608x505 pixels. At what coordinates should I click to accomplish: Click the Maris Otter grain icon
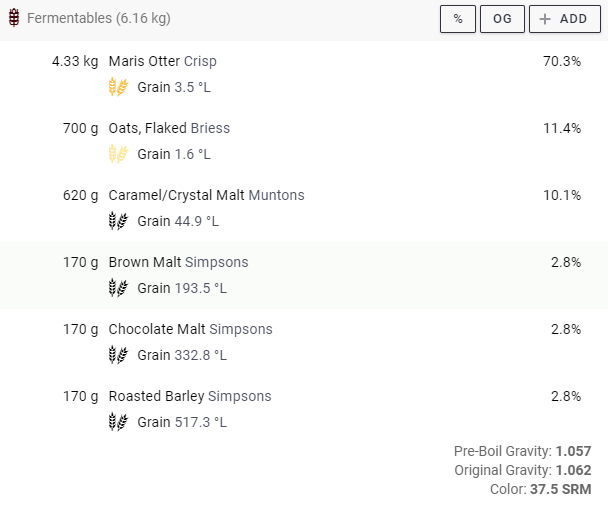click(118, 87)
